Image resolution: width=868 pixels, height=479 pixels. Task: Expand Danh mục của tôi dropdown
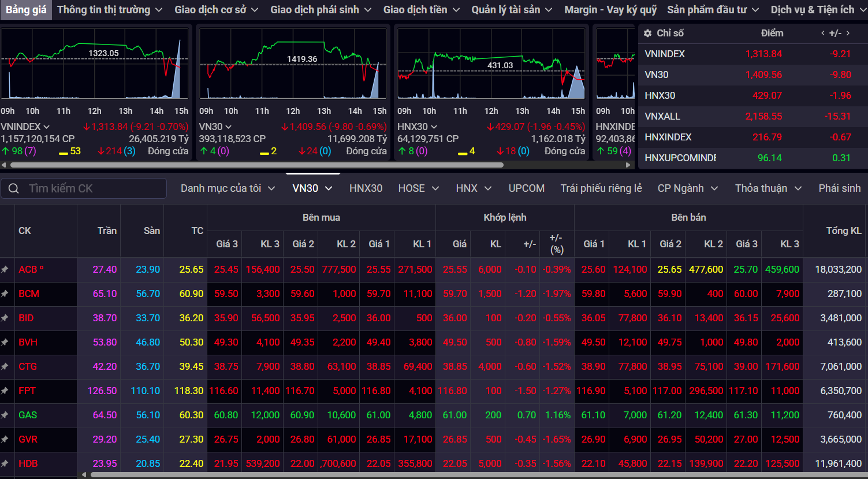pos(228,188)
